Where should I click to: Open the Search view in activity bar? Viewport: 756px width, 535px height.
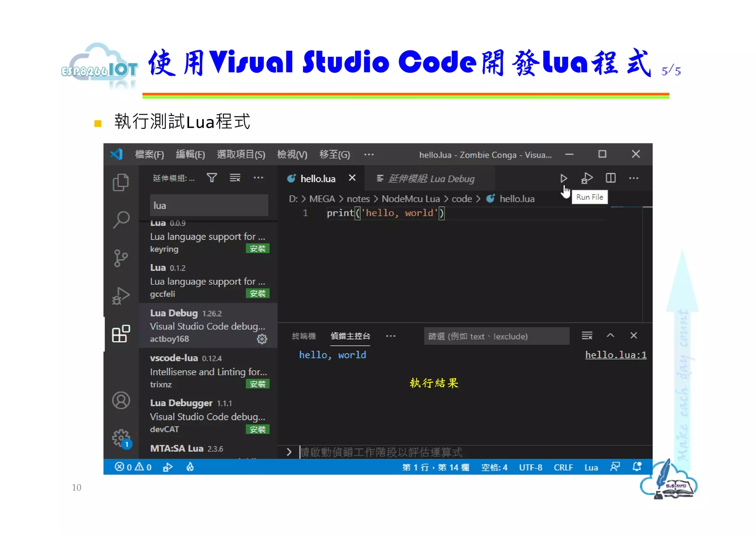pos(121,220)
